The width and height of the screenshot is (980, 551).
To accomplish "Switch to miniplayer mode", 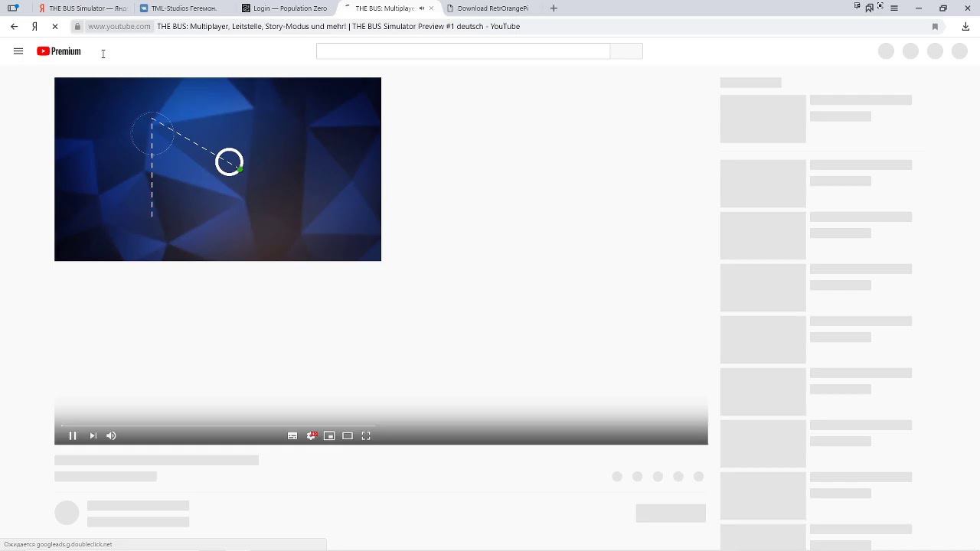I will [x=329, y=435].
